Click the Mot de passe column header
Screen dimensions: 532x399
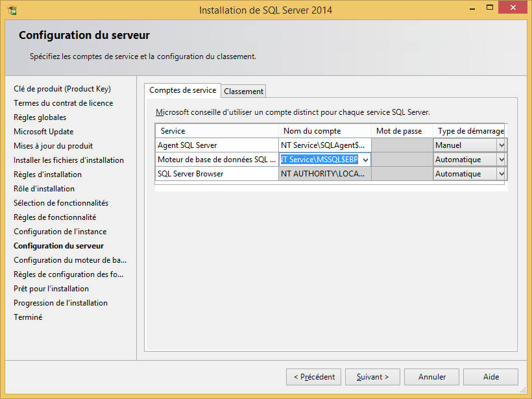402,131
